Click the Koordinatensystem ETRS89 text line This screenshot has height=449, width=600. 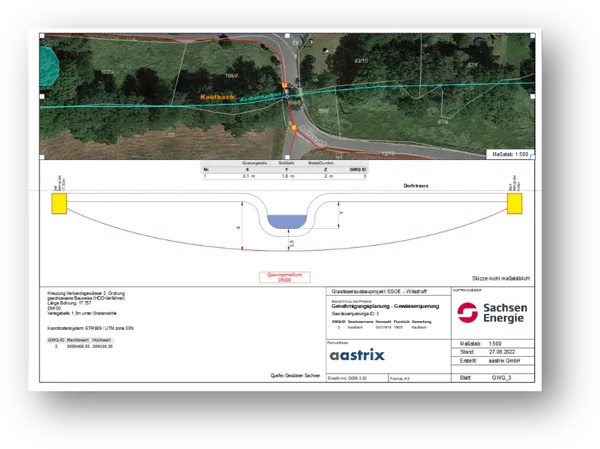pos(90,327)
